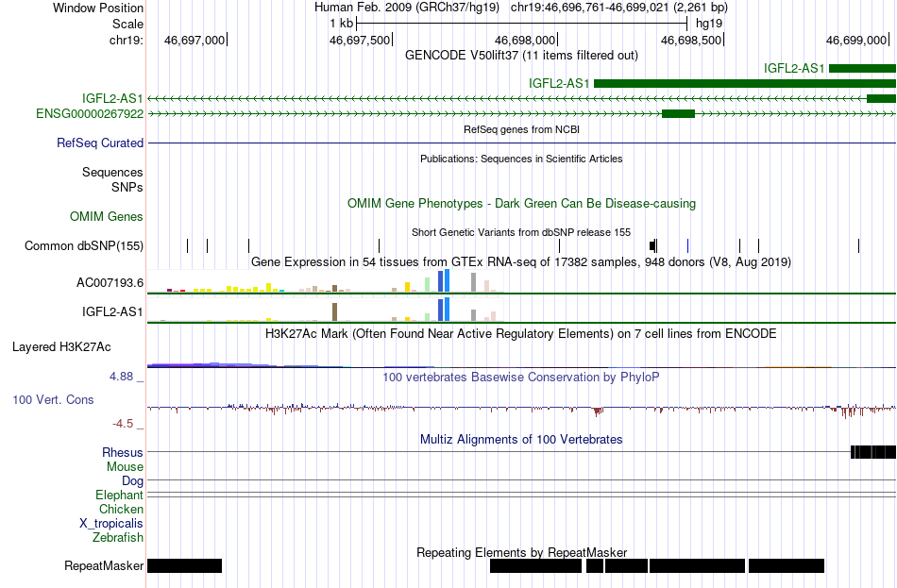The image size is (897, 588).
Task: Select the 1 kb scale bar
Action: click(x=521, y=24)
